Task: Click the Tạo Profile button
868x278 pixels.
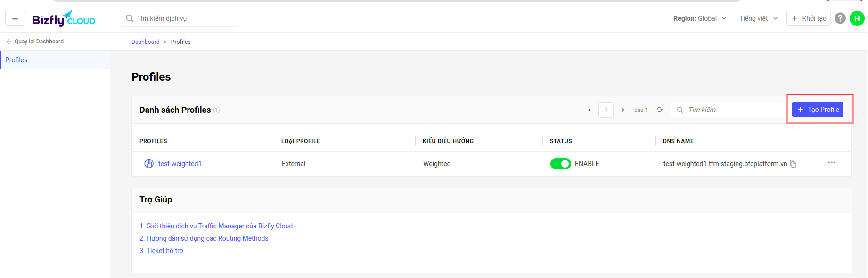Action: tap(818, 110)
